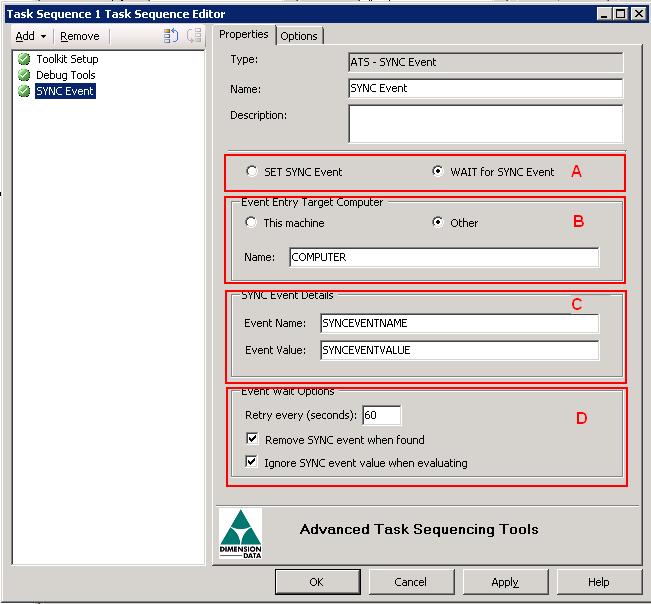Viewport: 651px width, 604px height.
Task: Switch to the Properties tab
Action: pyautogui.click(x=244, y=34)
